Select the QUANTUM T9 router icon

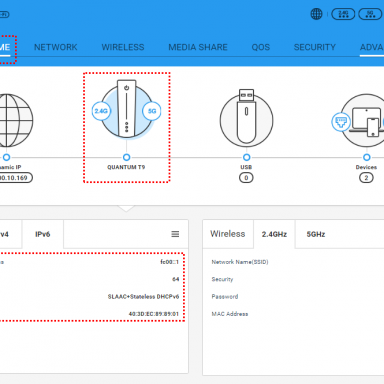pos(126,109)
